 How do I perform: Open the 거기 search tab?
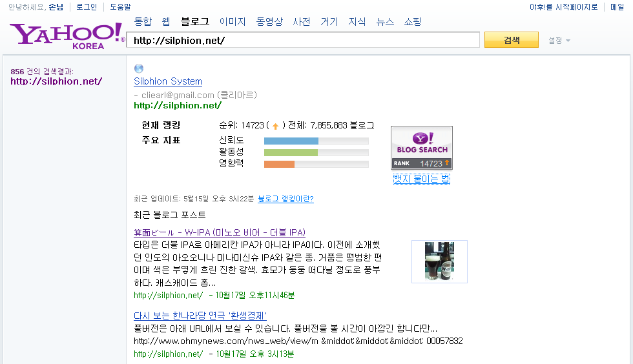tap(329, 21)
